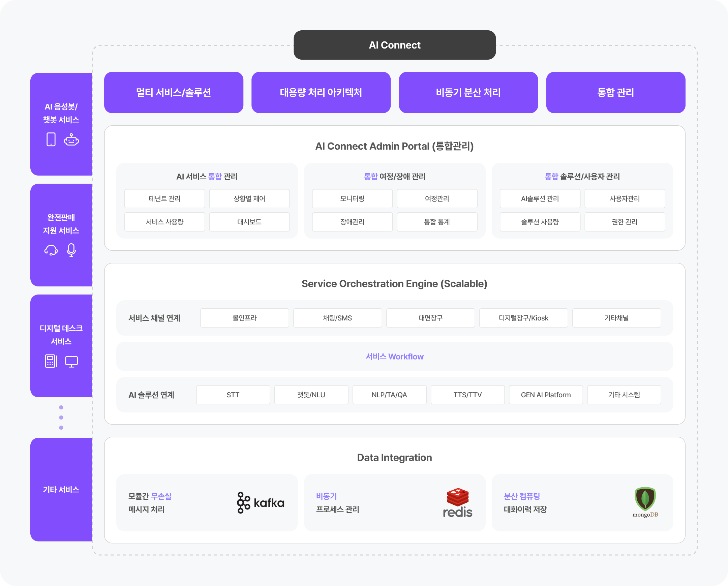
Task: Select the GEN AI Platform box
Action: [546, 395]
